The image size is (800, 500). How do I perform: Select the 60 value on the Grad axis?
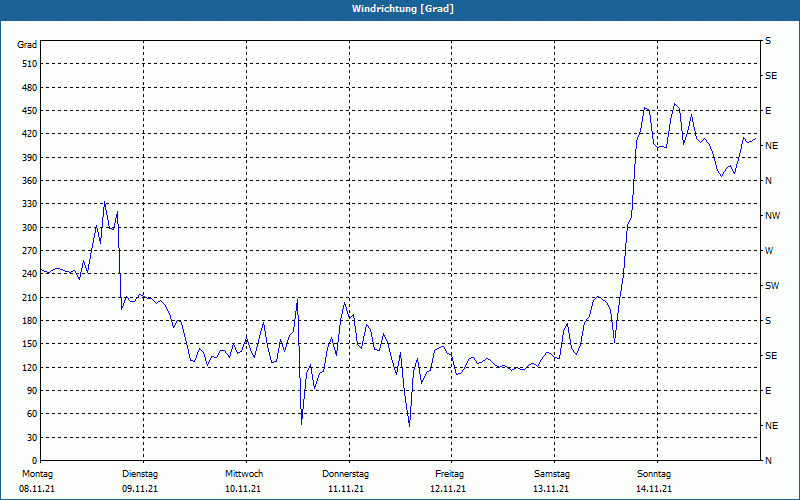tap(32, 414)
